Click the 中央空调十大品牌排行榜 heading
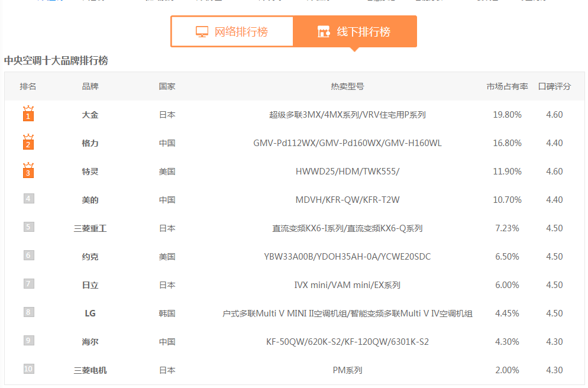 (56, 60)
